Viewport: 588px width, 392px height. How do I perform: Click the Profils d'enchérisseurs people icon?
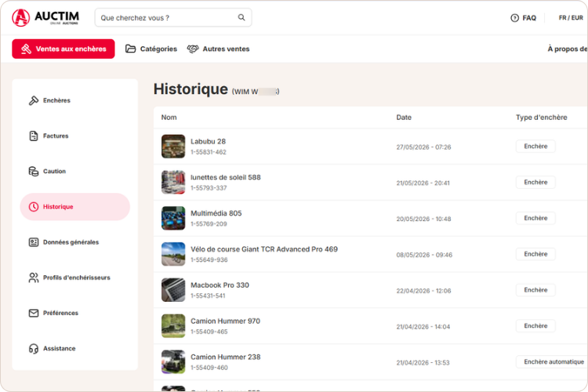[34, 278]
